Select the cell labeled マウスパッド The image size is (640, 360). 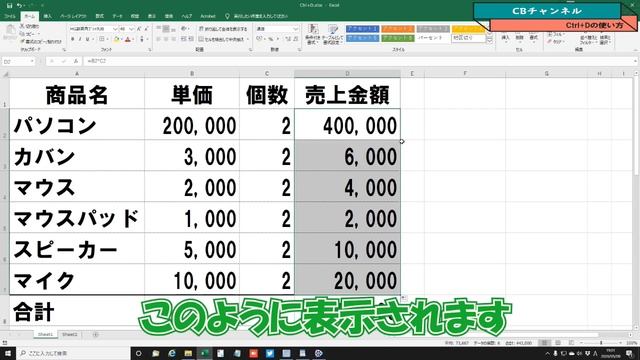[x=77, y=218]
